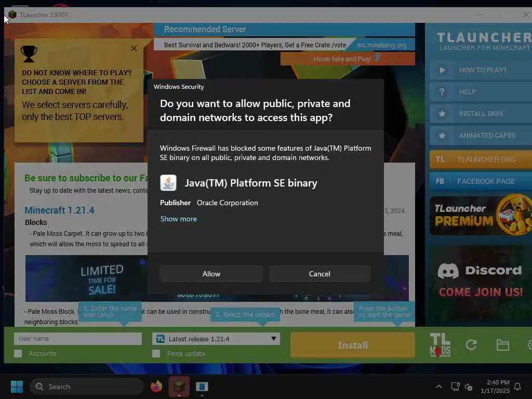Image resolution: width=532 pixels, height=399 pixels.
Task: Open Minecraft 1.21.4 news heading
Action: pos(59,210)
